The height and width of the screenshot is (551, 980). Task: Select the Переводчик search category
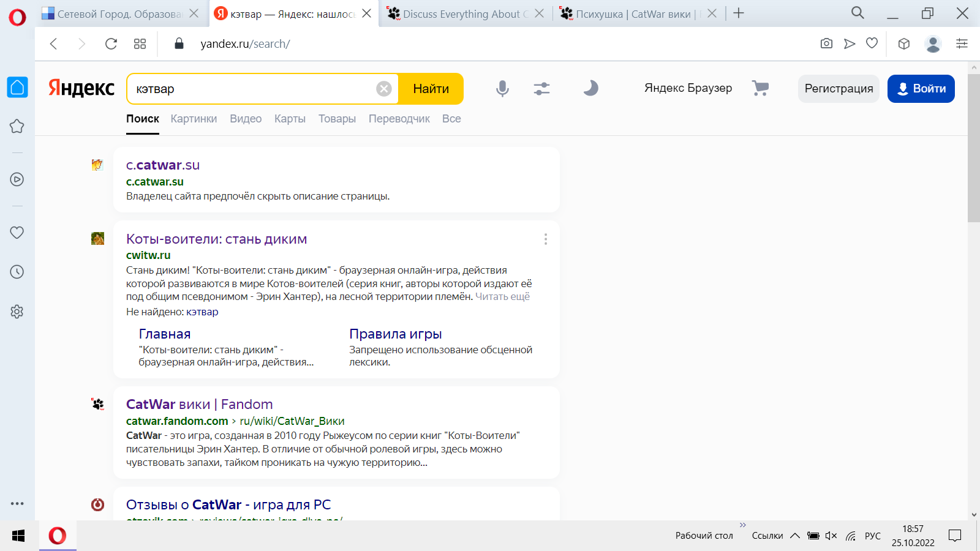(399, 119)
